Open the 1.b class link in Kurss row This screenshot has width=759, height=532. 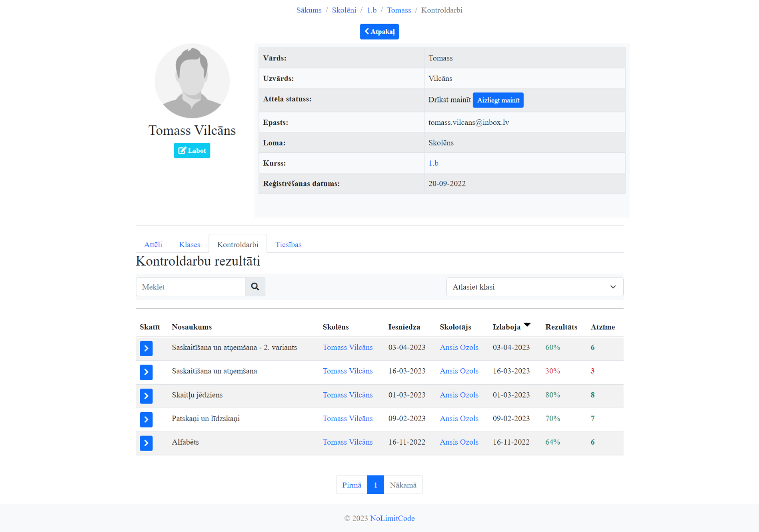(x=433, y=163)
